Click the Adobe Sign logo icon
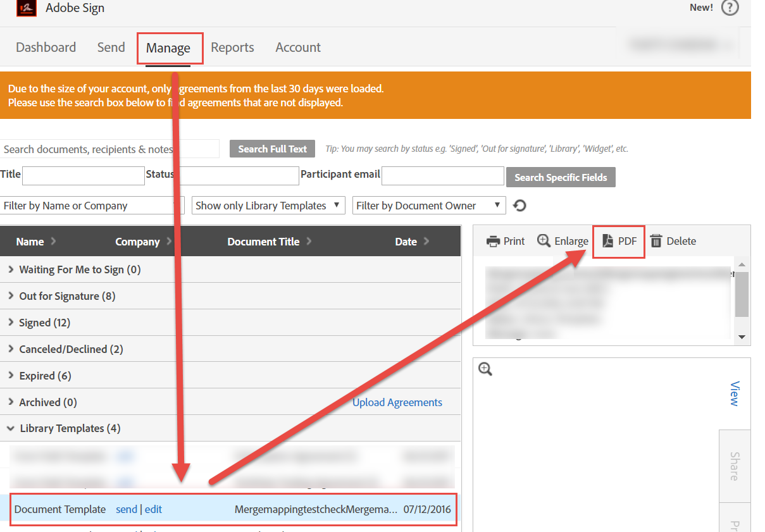765x532 pixels. [x=26, y=8]
